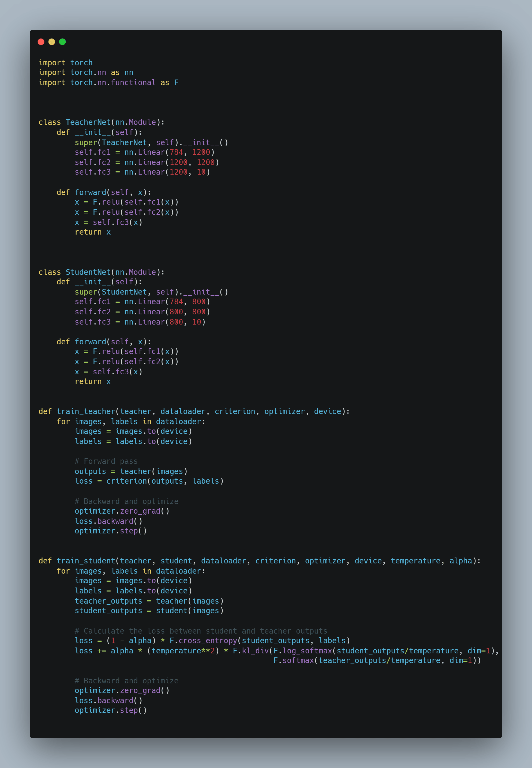Click 'import torch.nn as nn' line

pyautogui.click(x=86, y=72)
